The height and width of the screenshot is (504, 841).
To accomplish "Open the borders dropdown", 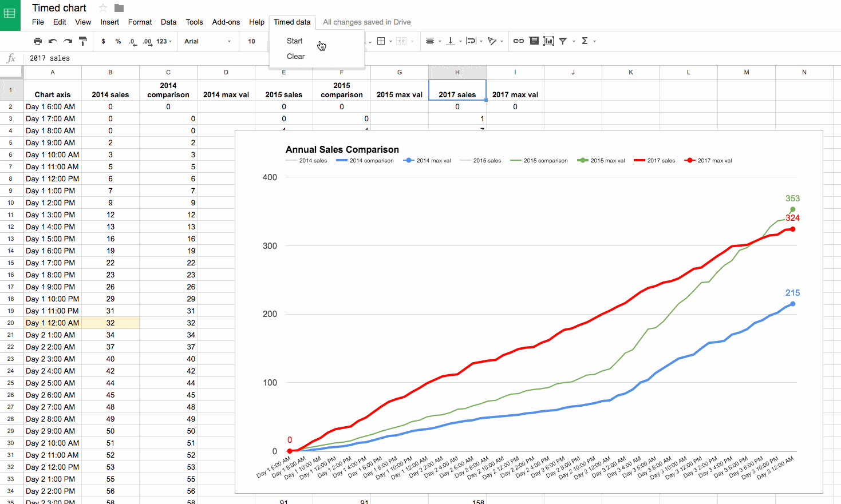I will pyautogui.click(x=384, y=41).
